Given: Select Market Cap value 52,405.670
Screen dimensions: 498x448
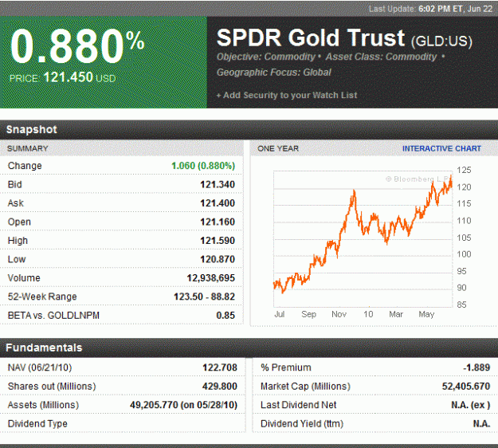Looking at the screenshot, I should [x=466, y=387].
